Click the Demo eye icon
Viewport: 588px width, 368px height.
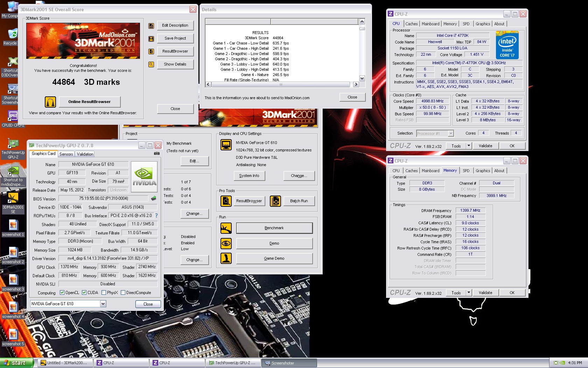click(x=226, y=243)
